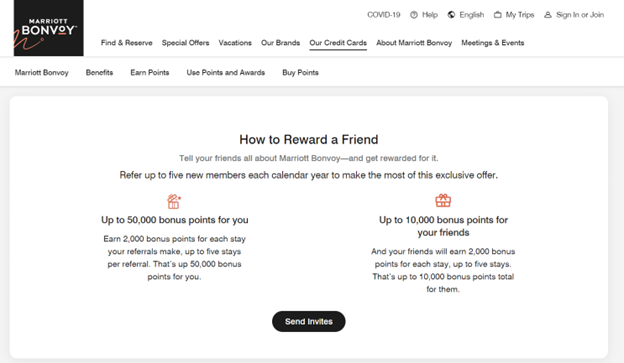Open the Our Brands menu
624x363 pixels.
click(x=281, y=43)
